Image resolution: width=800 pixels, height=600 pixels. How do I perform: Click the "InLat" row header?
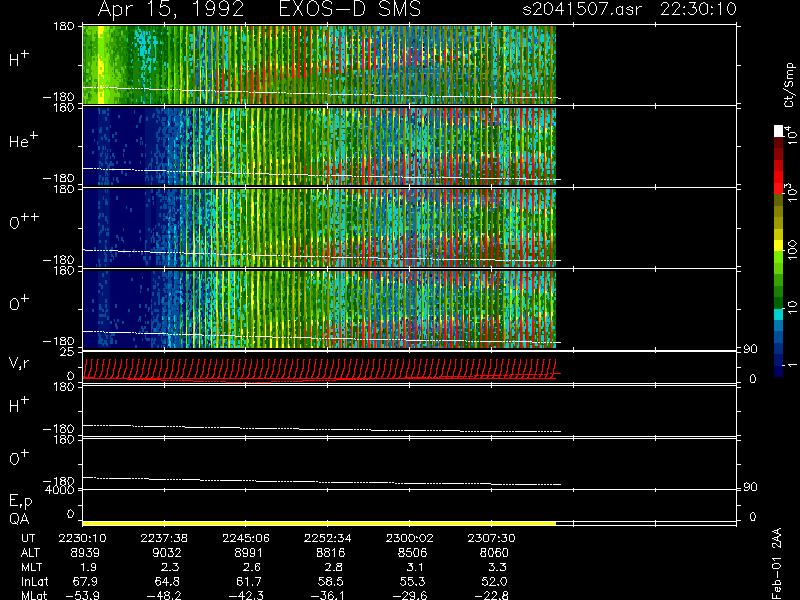click(34, 581)
